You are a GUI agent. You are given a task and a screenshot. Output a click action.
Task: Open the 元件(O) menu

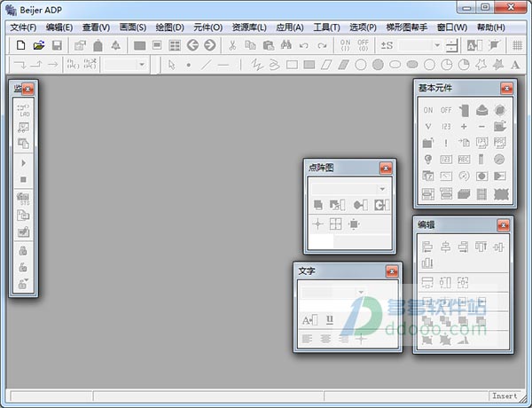click(207, 27)
